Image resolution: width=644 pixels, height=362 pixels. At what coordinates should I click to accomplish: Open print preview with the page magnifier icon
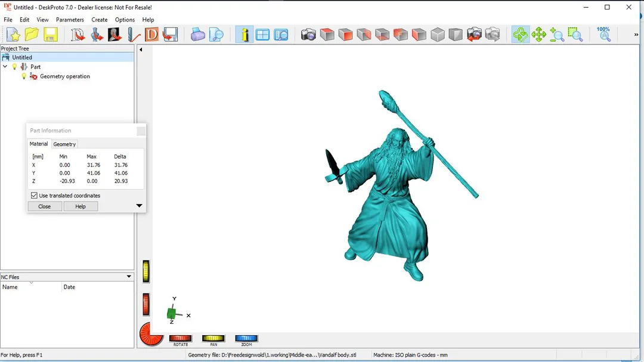coord(216,35)
